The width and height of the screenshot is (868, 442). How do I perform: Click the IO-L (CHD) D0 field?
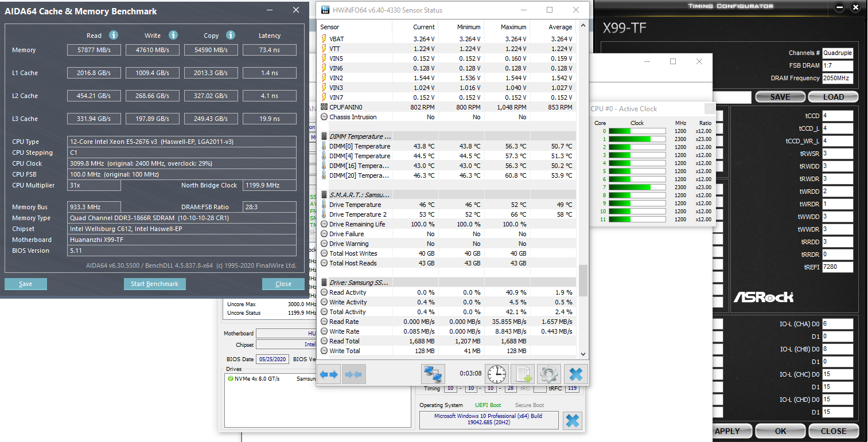click(x=838, y=400)
